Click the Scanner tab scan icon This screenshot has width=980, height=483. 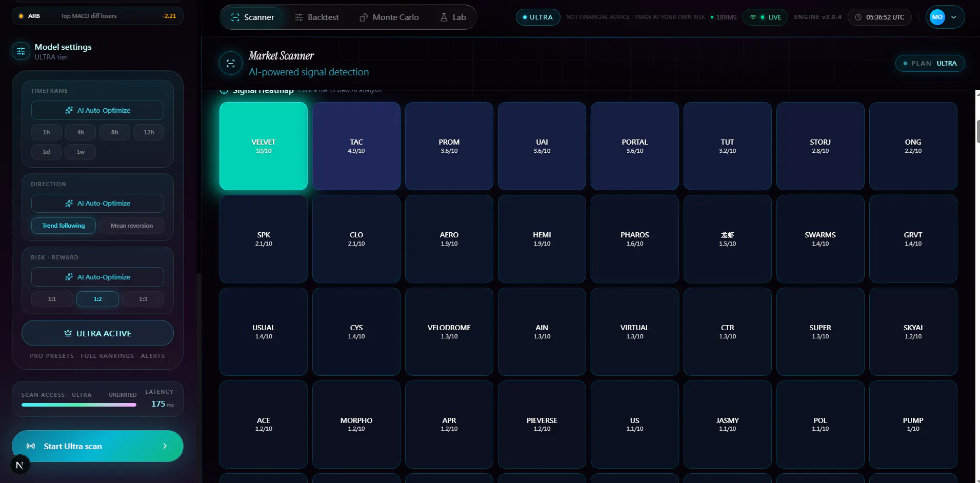click(x=235, y=17)
